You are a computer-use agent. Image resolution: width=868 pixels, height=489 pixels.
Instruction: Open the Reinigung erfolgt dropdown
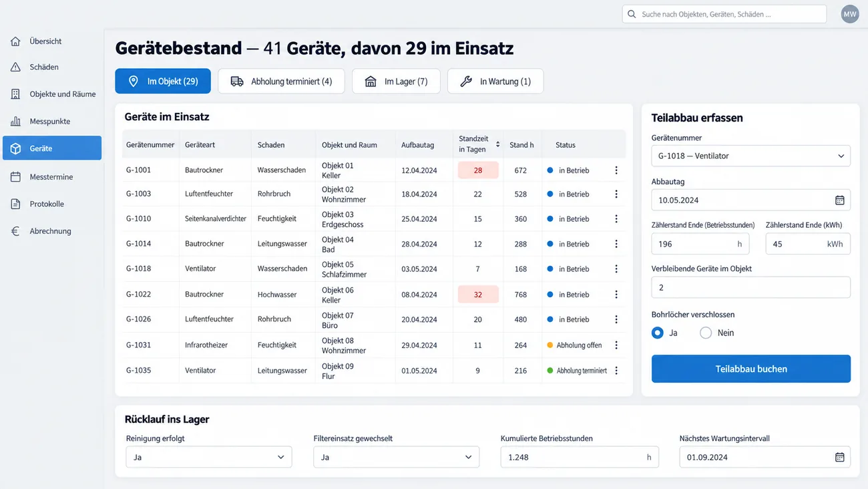click(x=209, y=458)
